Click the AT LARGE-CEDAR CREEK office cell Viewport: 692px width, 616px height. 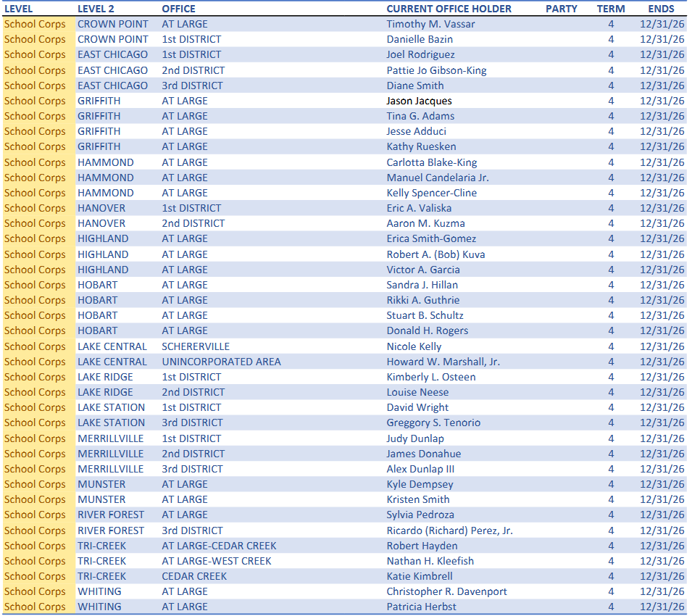(x=219, y=546)
